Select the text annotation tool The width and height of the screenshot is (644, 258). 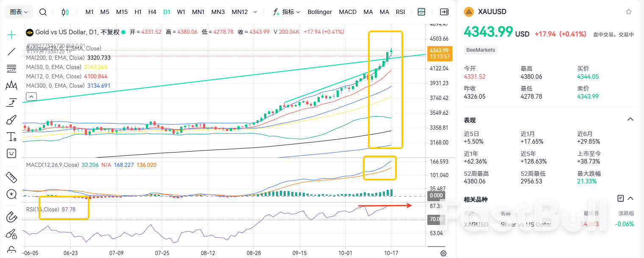(11, 136)
